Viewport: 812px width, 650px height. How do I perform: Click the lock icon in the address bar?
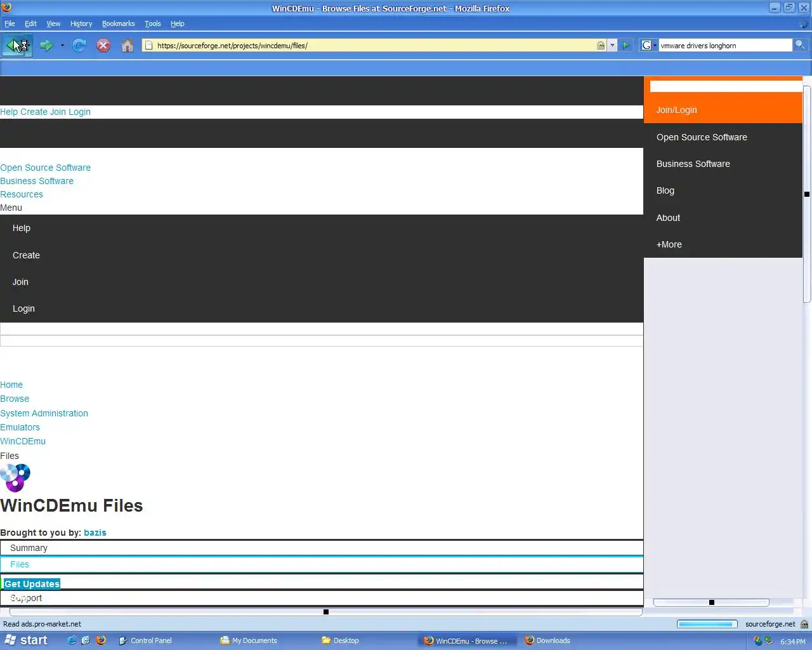tap(600, 45)
